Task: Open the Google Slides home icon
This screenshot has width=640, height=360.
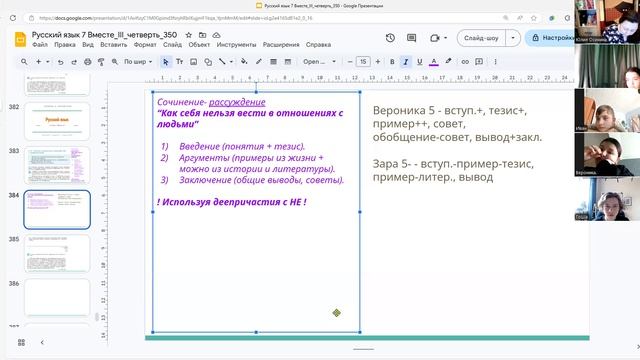Action: pyautogui.click(x=20, y=39)
